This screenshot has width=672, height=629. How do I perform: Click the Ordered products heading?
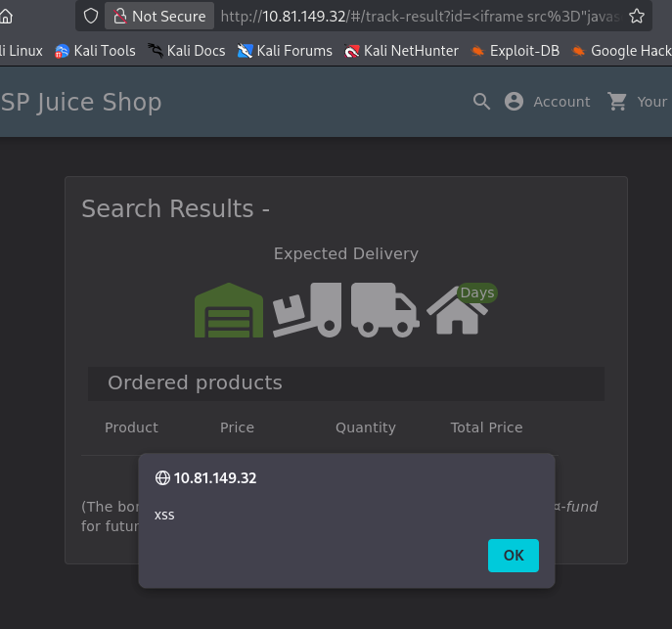pos(195,382)
